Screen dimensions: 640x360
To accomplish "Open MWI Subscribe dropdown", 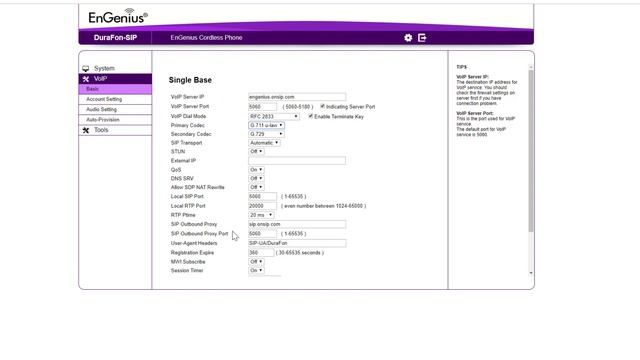I will tap(256, 262).
